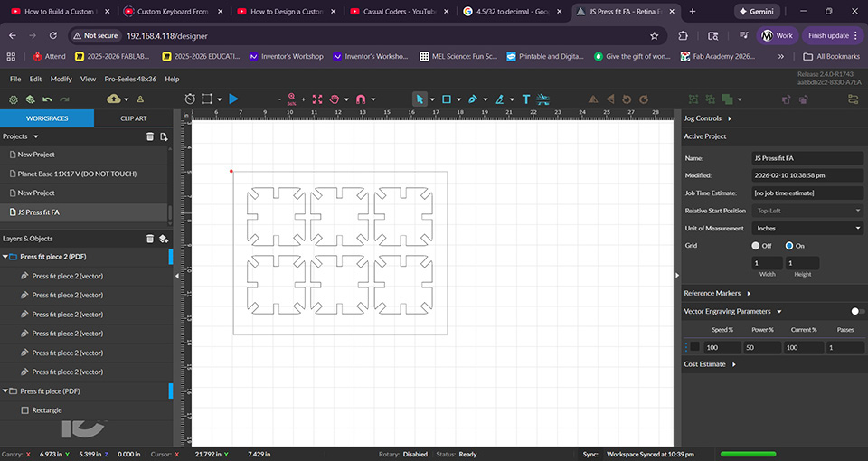This screenshot has height=461, width=868.
Task: Click the zoom-to-fit icon
Action: [x=316, y=99]
